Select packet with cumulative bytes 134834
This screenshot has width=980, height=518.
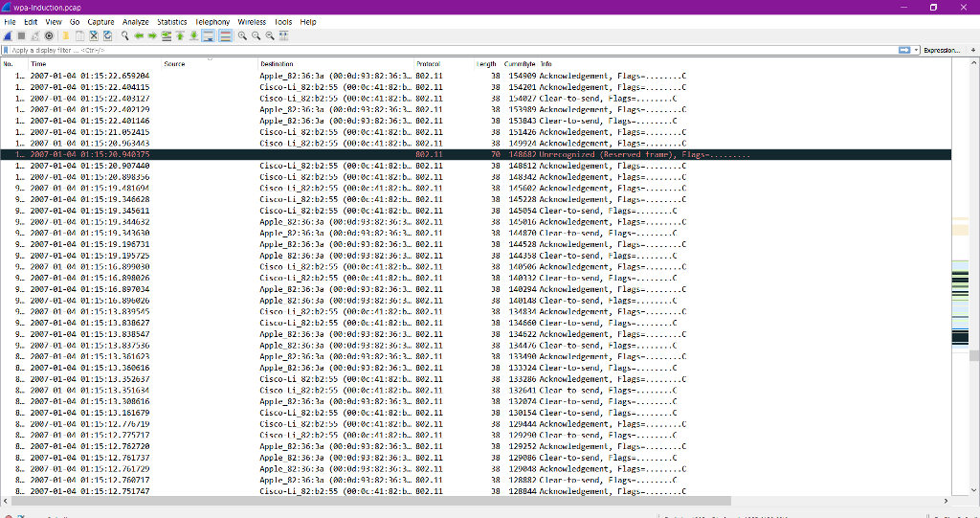tap(477, 311)
